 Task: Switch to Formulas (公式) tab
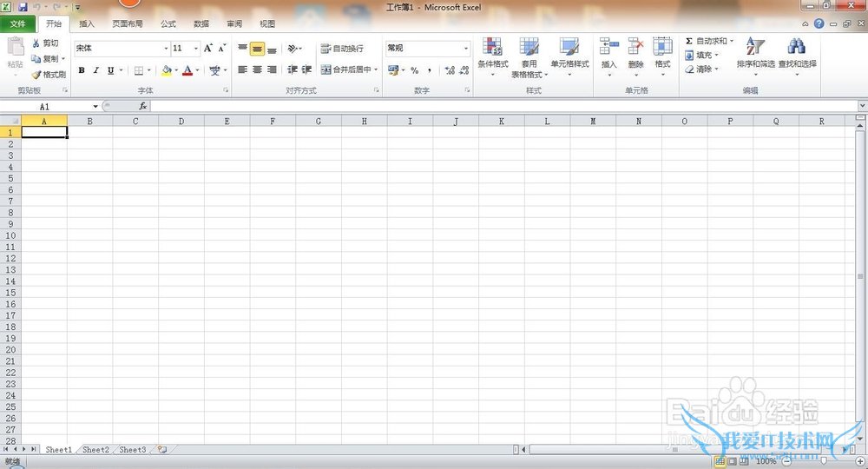pos(168,23)
